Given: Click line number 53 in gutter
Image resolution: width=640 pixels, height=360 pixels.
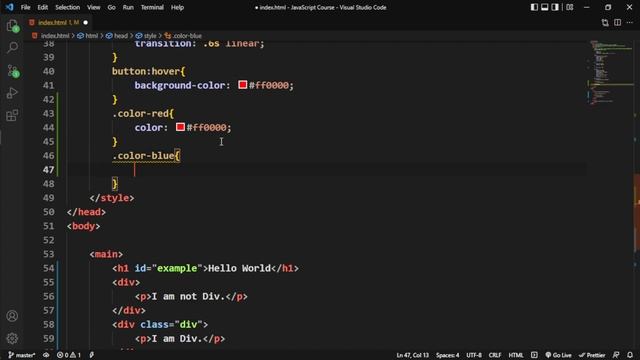Looking at the screenshot, I should coord(48,254).
